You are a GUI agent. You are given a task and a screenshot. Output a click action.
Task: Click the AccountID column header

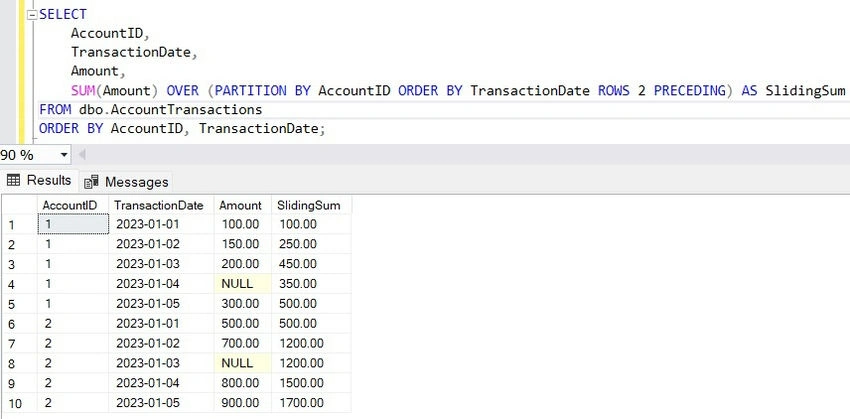pyautogui.click(x=73, y=205)
